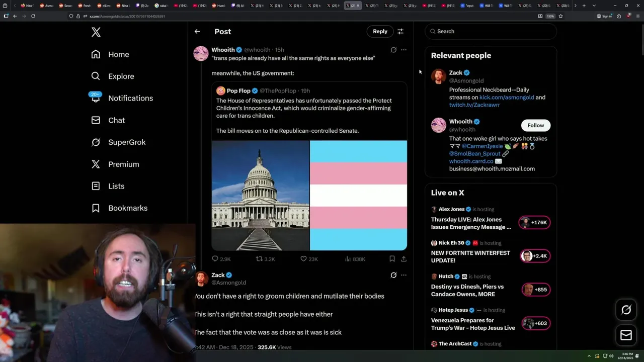The width and height of the screenshot is (644, 362).
Task: Switch to the 'Nina' tab
Action: [122, 6]
